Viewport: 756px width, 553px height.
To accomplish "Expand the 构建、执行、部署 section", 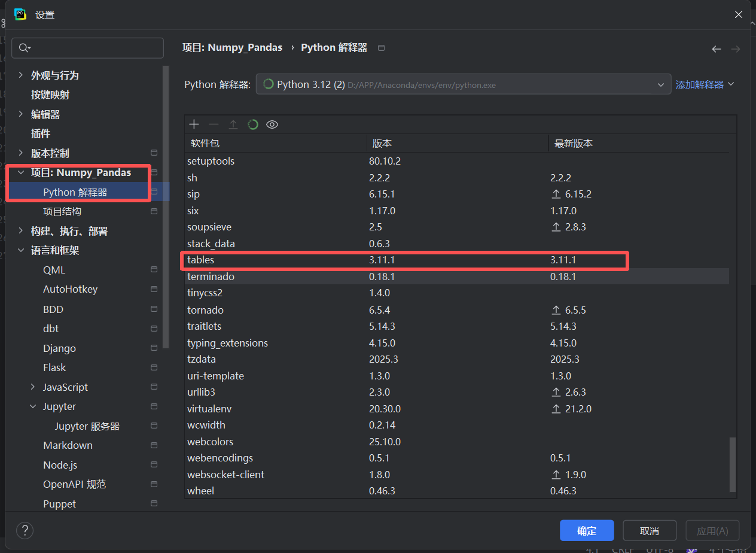I will 21,231.
